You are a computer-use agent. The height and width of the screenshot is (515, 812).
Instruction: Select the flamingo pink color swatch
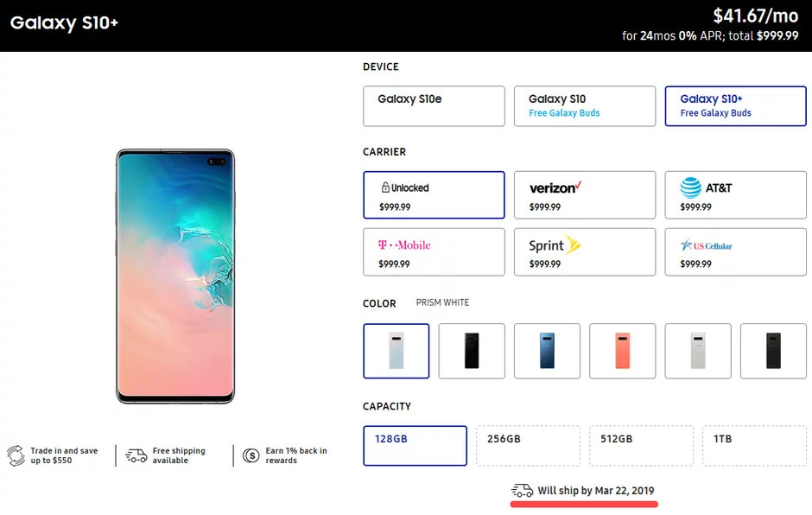[622, 351]
